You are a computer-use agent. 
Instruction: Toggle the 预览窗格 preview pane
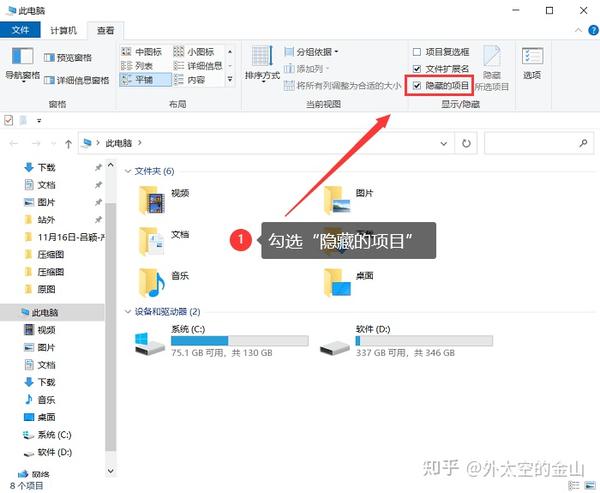68,58
